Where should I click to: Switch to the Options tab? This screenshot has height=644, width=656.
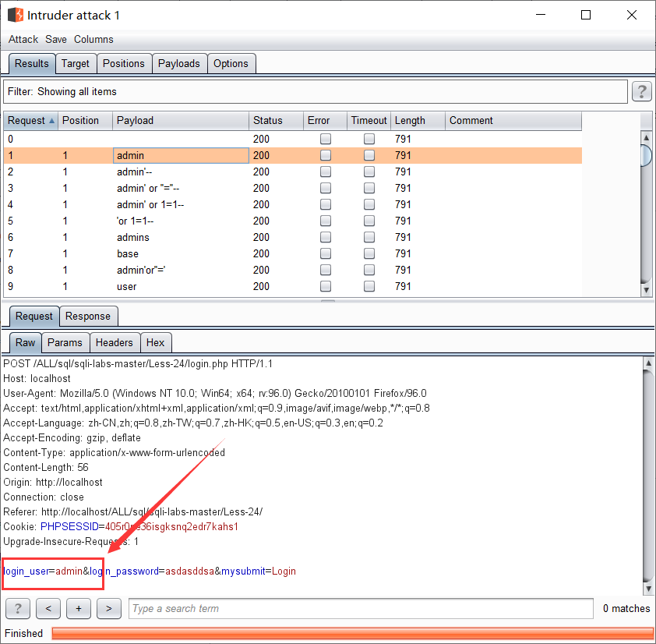point(231,64)
